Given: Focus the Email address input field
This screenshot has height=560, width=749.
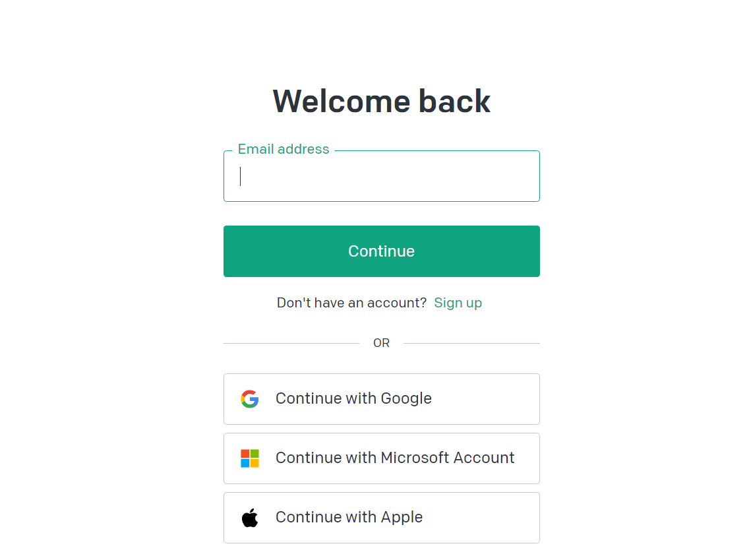Looking at the screenshot, I should pos(382,176).
